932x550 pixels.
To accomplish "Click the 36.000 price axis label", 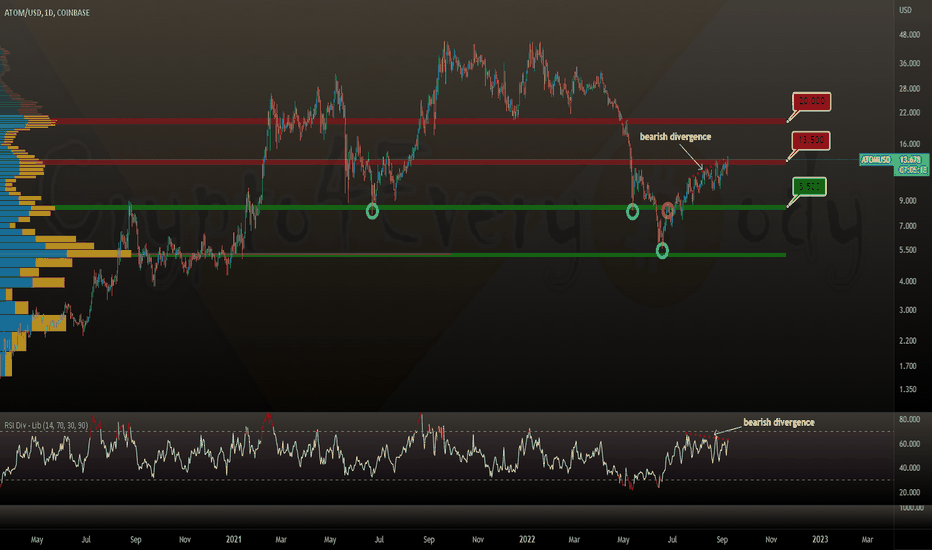I will click(x=910, y=64).
